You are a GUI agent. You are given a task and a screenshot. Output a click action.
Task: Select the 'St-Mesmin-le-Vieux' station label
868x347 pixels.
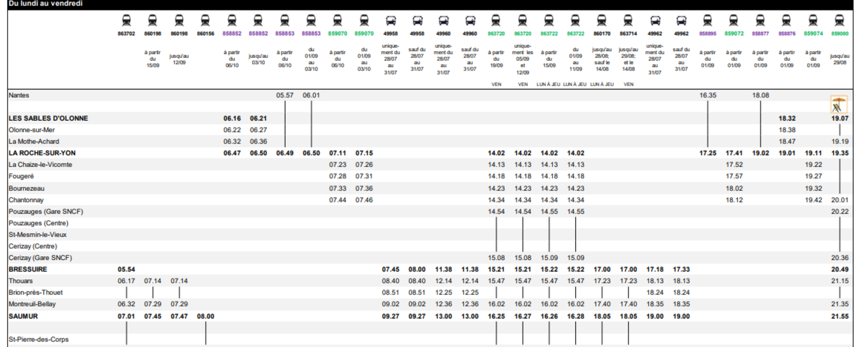38,235
